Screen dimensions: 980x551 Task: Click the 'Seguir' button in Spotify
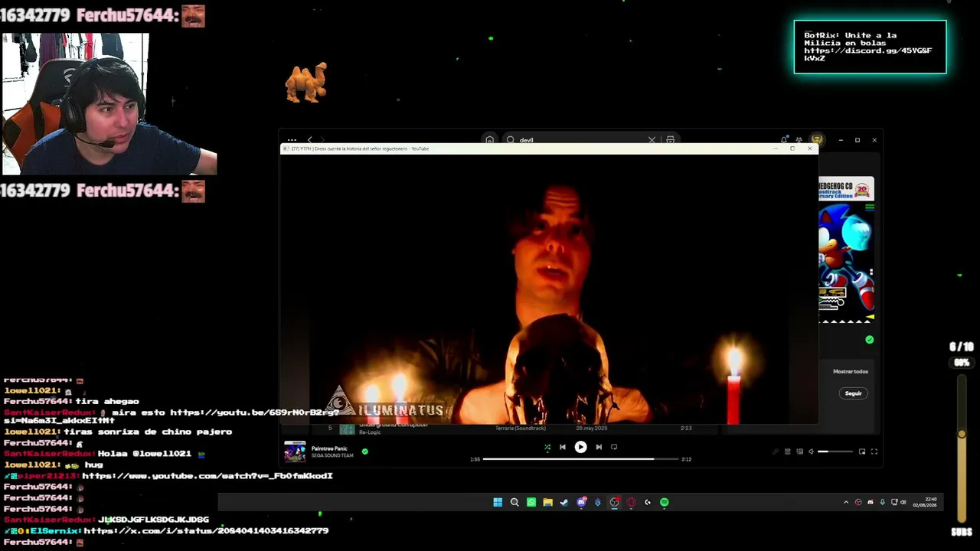click(854, 393)
